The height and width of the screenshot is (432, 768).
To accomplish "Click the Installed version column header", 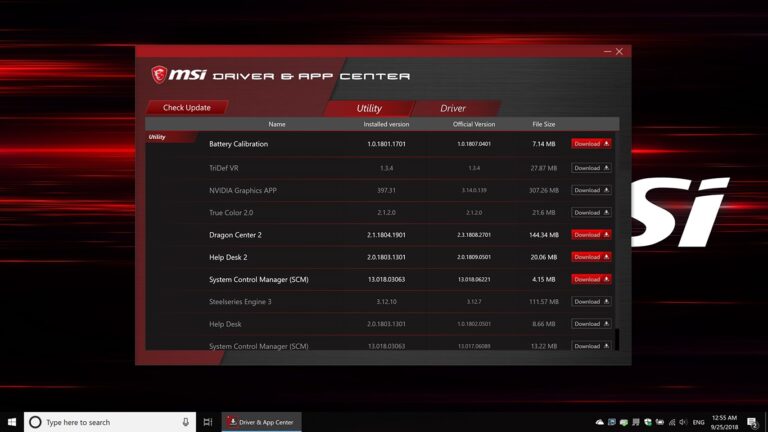I will [x=386, y=124].
